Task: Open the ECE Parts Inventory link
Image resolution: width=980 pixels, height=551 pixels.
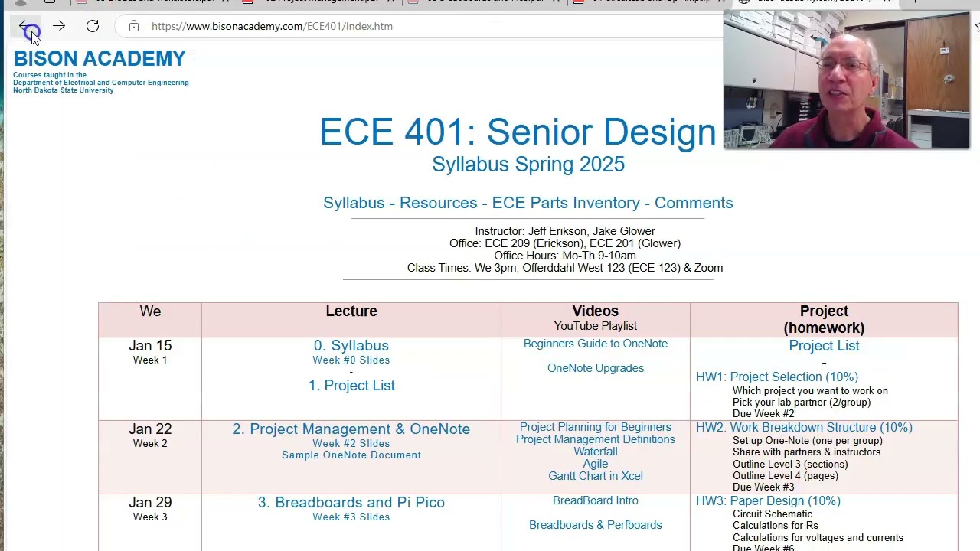Action: (x=566, y=203)
